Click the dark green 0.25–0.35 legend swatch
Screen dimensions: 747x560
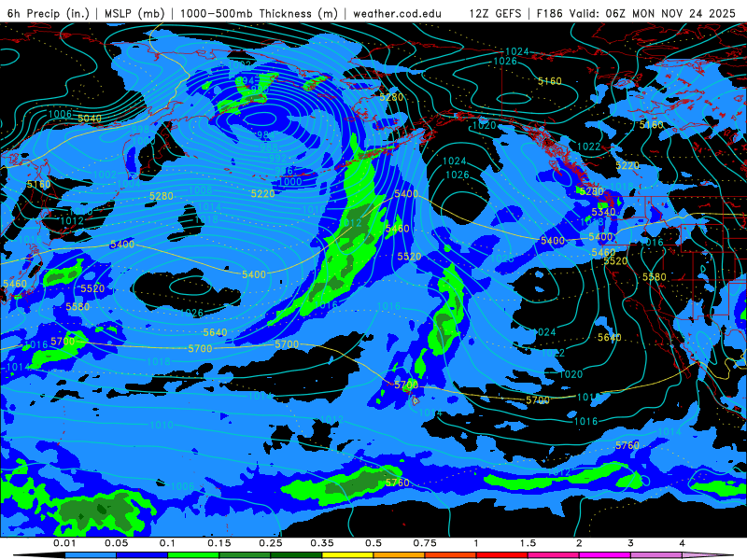pos(296,555)
